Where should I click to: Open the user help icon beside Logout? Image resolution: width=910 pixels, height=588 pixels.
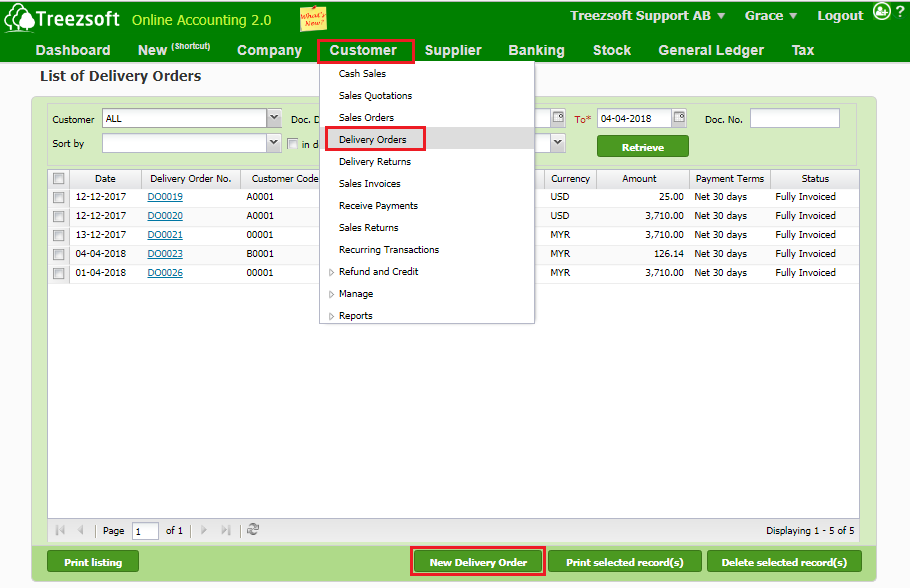[882, 12]
